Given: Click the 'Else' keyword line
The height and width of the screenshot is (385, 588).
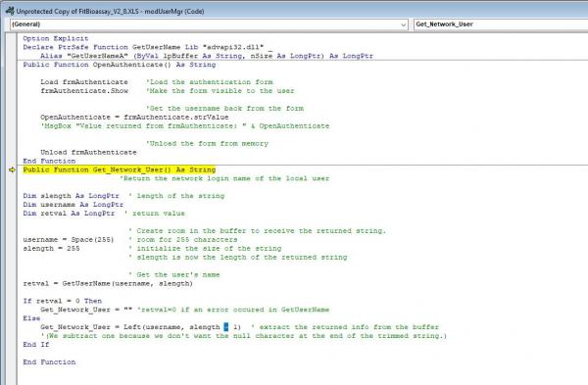Looking at the screenshot, I should pyautogui.click(x=31, y=318).
